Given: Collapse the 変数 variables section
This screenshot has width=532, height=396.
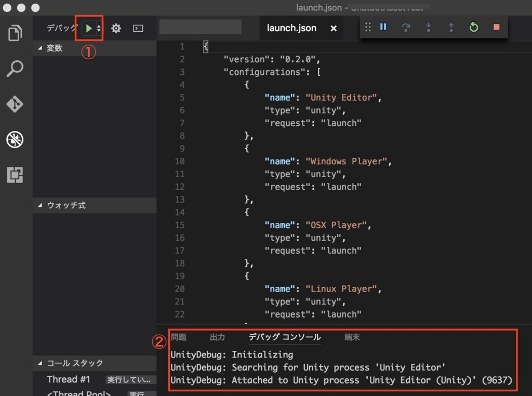Looking at the screenshot, I should pos(95,48).
